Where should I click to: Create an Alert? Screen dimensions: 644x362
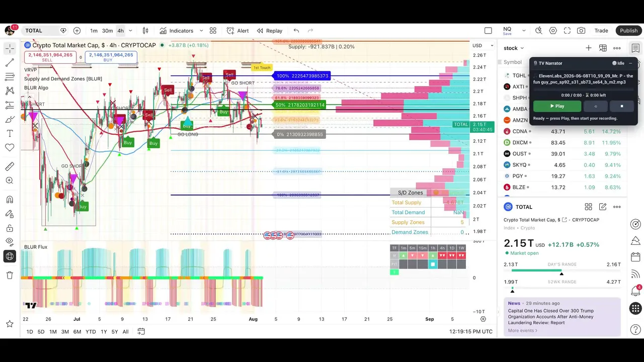tap(237, 31)
